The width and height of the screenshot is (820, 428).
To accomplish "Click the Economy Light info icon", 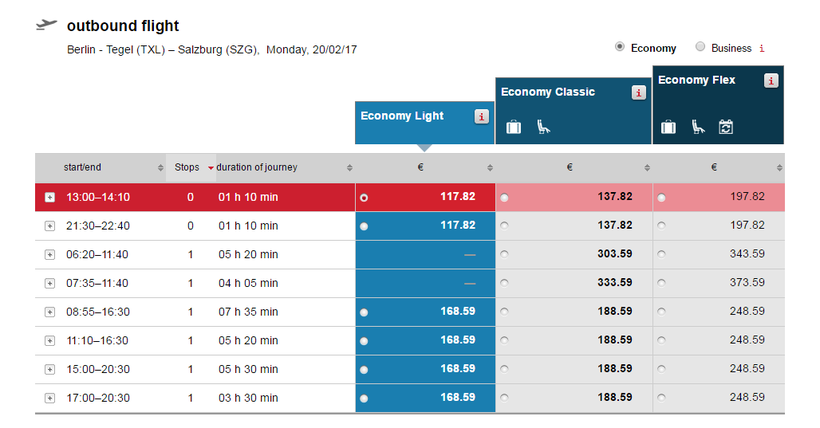I will 481,117.
